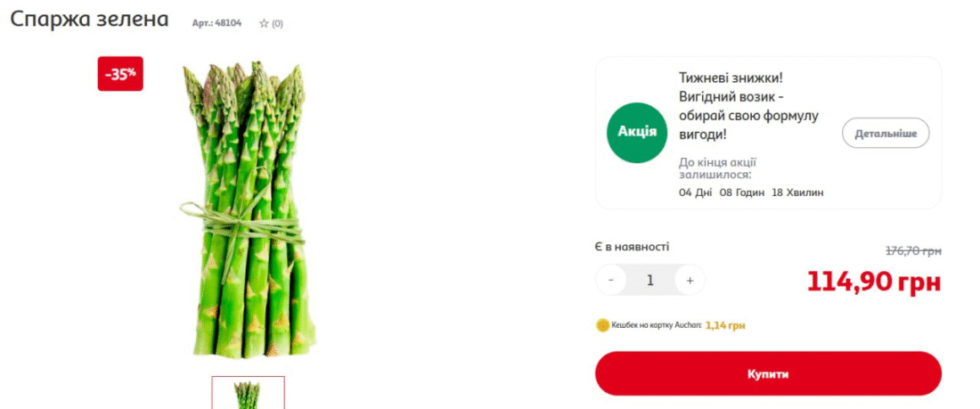This screenshot has height=409, width=980.
Task: Click the -35% discount badge
Action: [120, 74]
